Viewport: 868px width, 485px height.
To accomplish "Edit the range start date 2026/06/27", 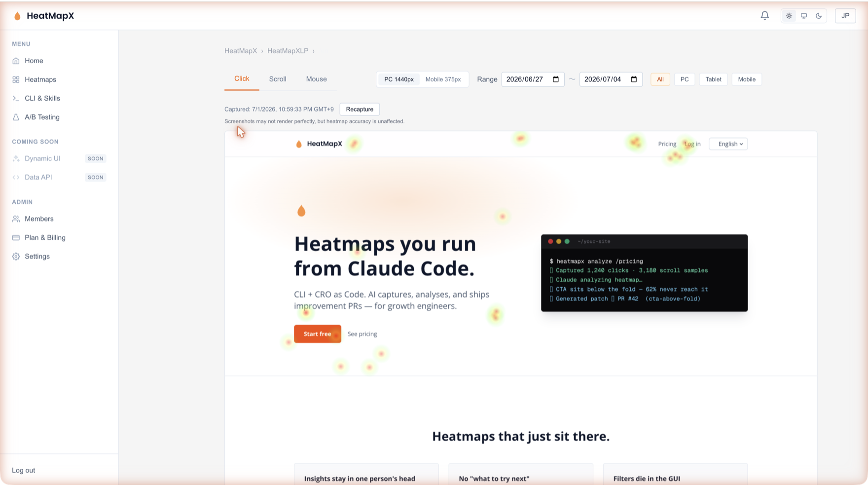I will click(525, 79).
